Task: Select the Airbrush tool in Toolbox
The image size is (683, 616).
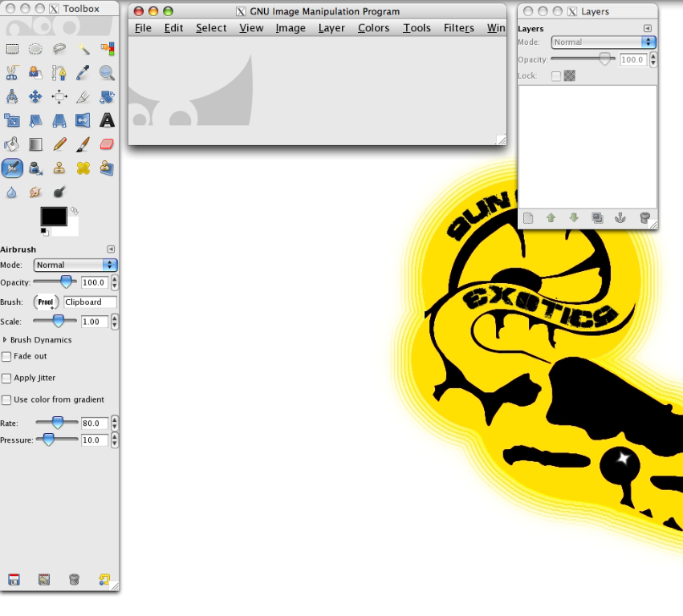Action: 12,168
